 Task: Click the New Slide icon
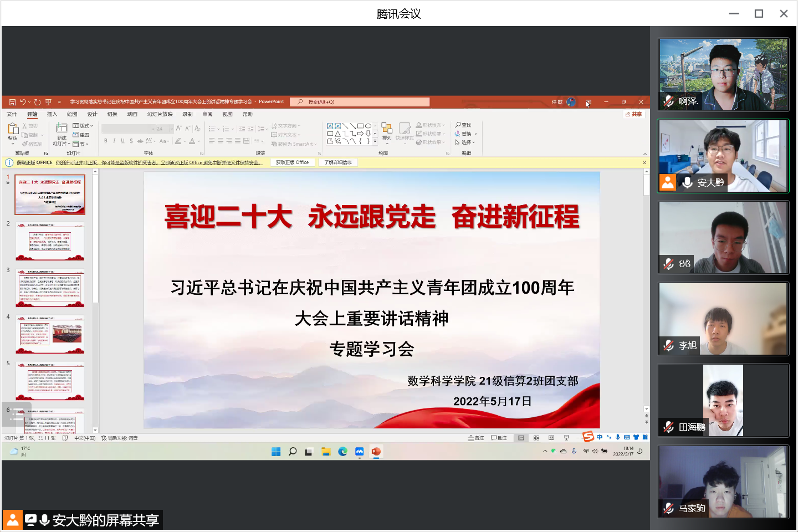(62, 129)
